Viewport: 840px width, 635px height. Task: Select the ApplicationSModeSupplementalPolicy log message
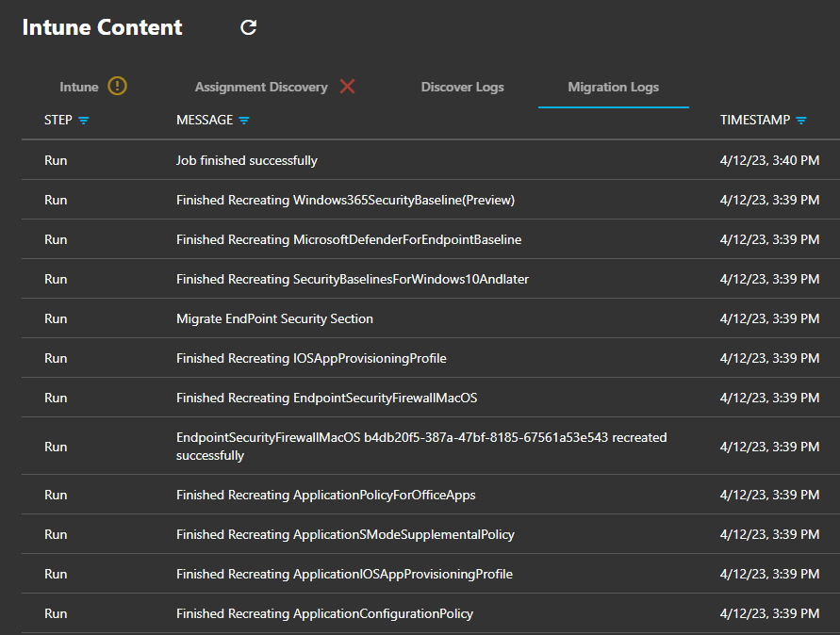(346, 535)
